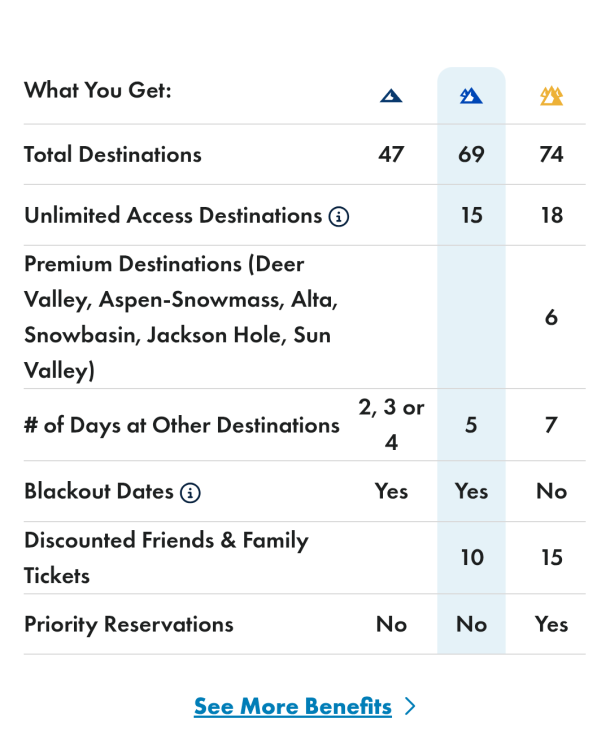
Task: Click the 74 total destinations value
Action: pyautogui.click(x=551, y=154)
